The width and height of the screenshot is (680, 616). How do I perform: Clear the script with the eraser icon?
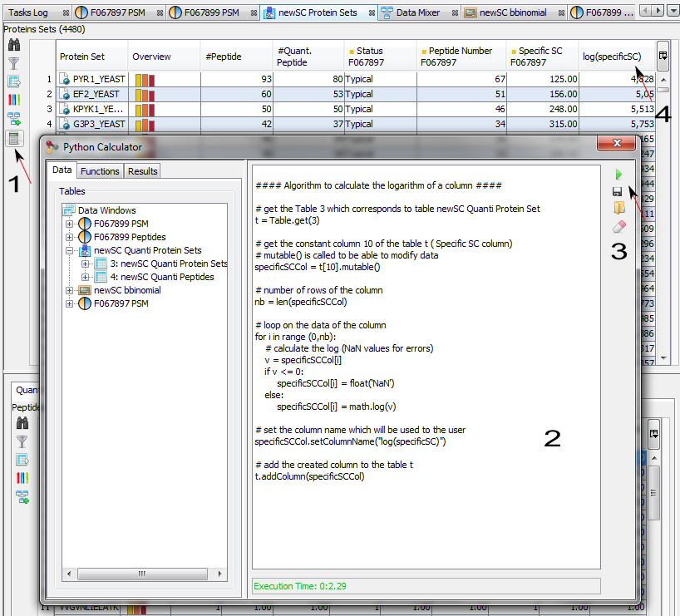click(618, 226)
